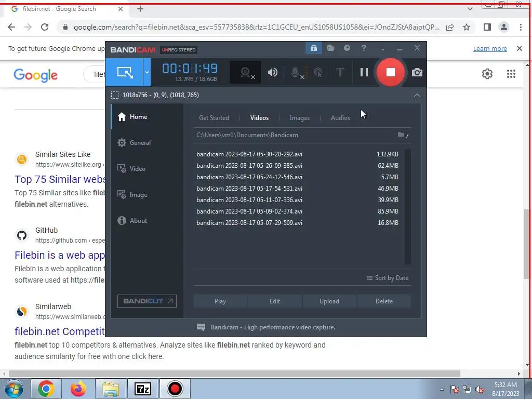The height and width of the screenshot is (399, 532).
Task: Select bandicam 2023-08-17 05-24-12-546.avi
Action: (297, 177)
